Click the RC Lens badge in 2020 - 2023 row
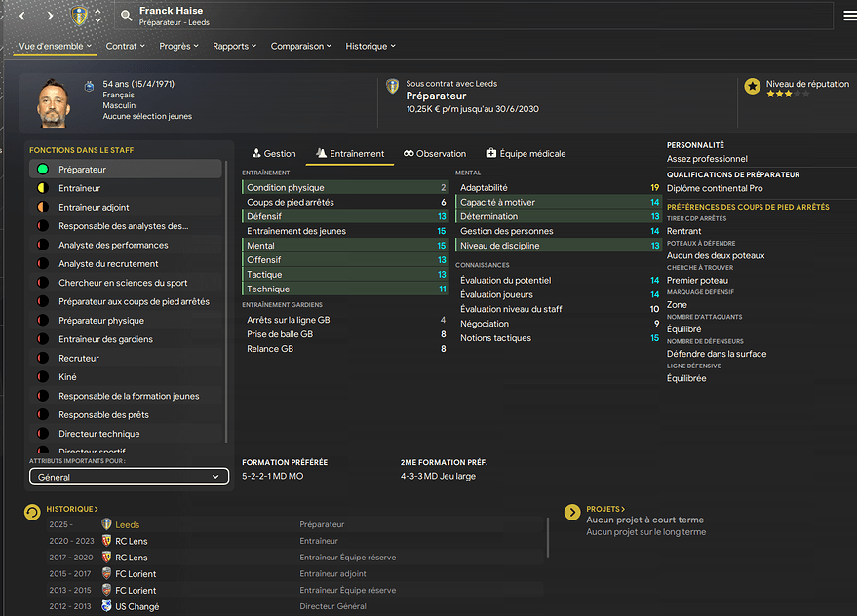Viewport: 857px width, 616px height. [106, 541]
